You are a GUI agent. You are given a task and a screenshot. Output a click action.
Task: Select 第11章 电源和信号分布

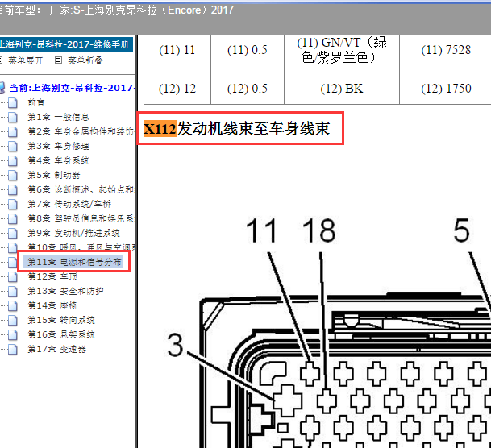[74, 262]
